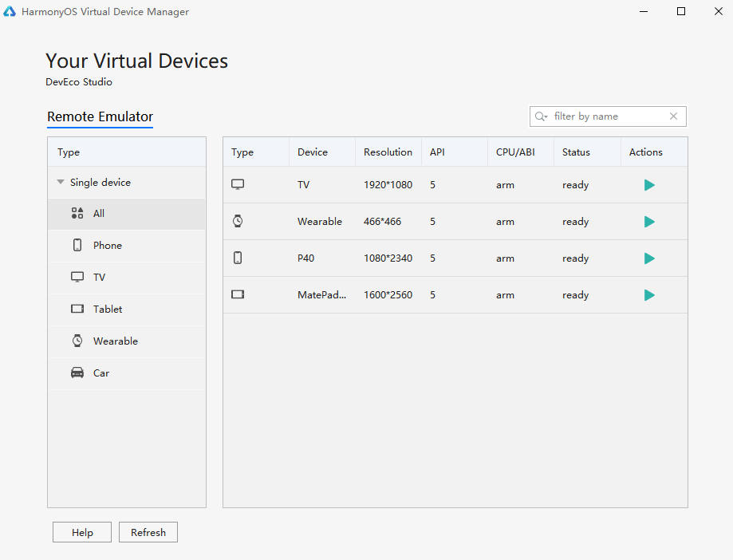Click the phone icon in P40 row
The height and width of the screenshot is (560, 733).
[238, 258]
